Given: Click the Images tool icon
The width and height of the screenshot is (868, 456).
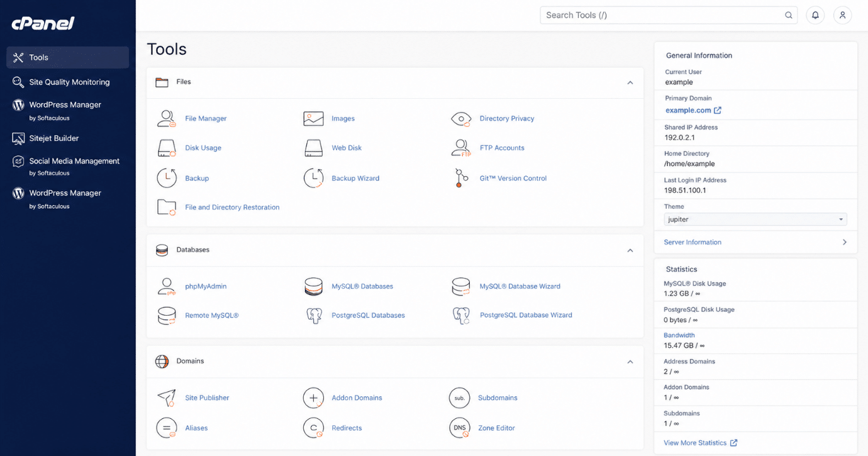Looking at the screenshot, I should point(313,118).
